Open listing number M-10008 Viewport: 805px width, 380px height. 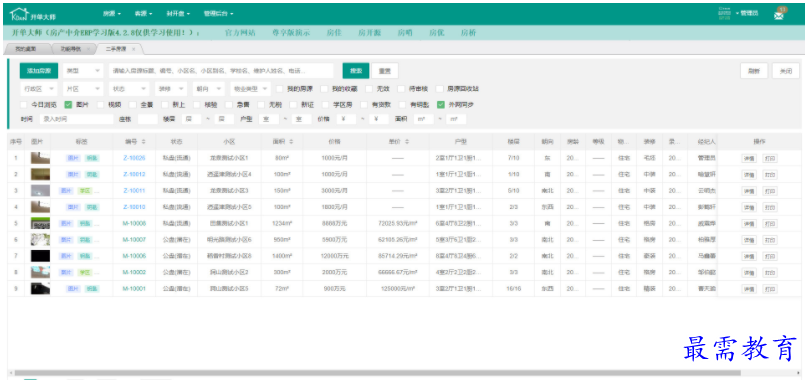135,223
